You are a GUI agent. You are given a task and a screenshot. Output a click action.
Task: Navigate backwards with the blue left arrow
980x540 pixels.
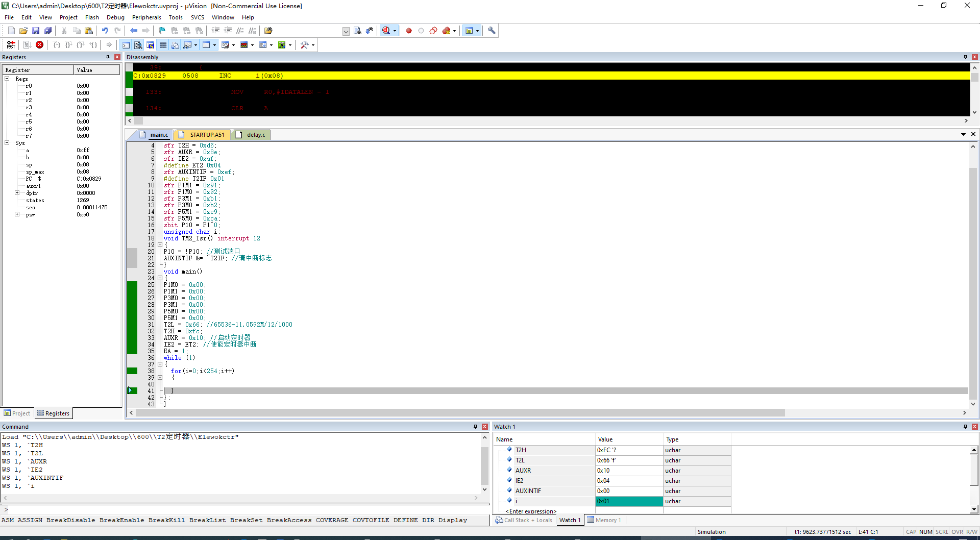click(134, 31)
